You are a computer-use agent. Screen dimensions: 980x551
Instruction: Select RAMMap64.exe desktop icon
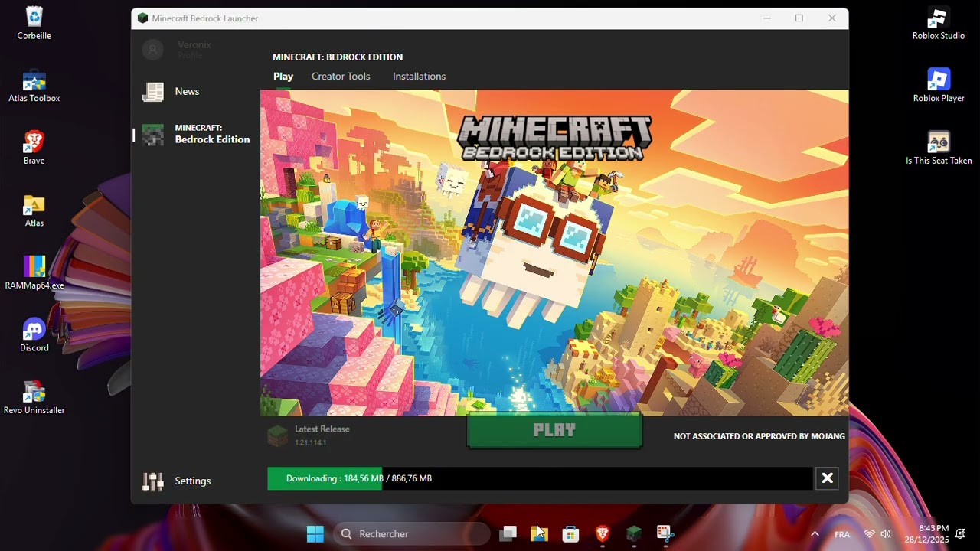point(34,272)
